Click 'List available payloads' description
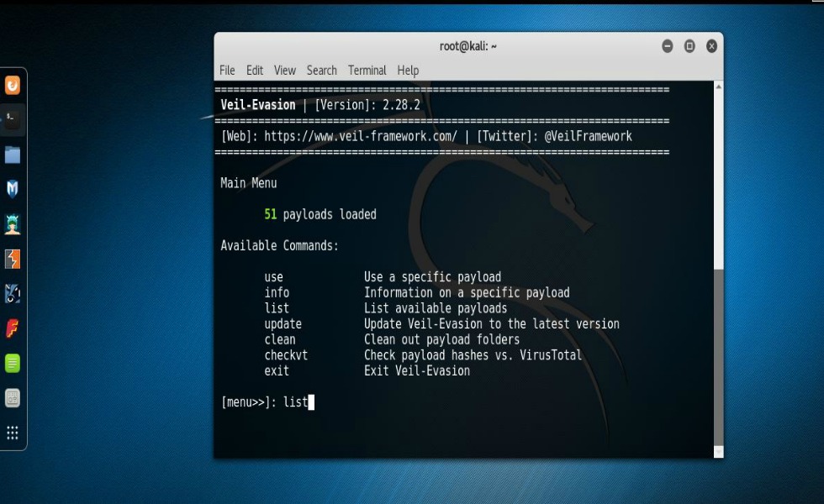 click(436, 308)
